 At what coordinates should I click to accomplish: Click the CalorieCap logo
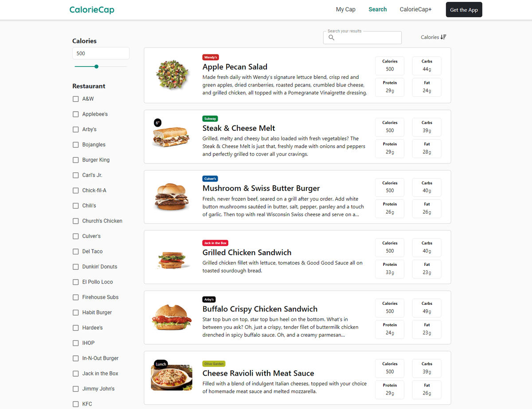click(x=92, y=9)
